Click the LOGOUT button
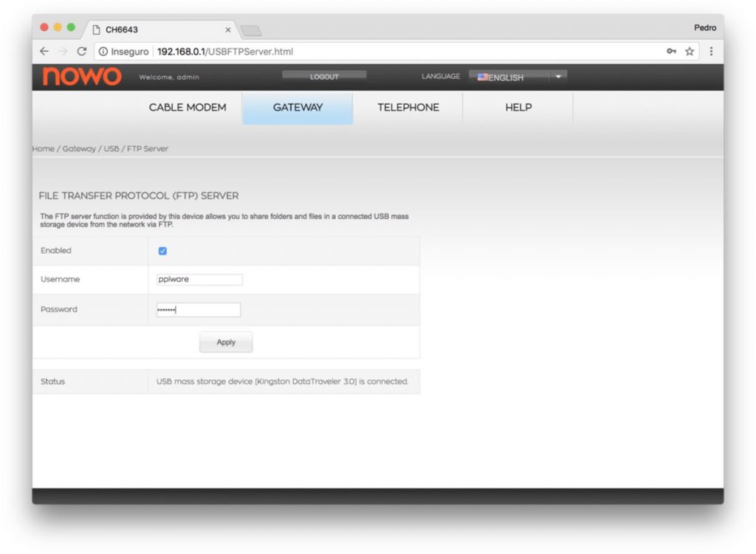Screen dimensions: 756x554 [x=323, y=75]
